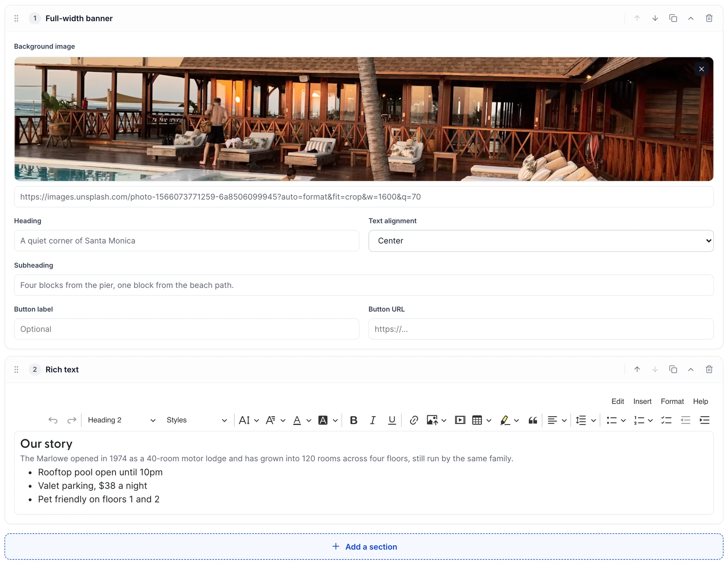
Task: Duplicate the Rich text section
Action: [x=673, y=369]
